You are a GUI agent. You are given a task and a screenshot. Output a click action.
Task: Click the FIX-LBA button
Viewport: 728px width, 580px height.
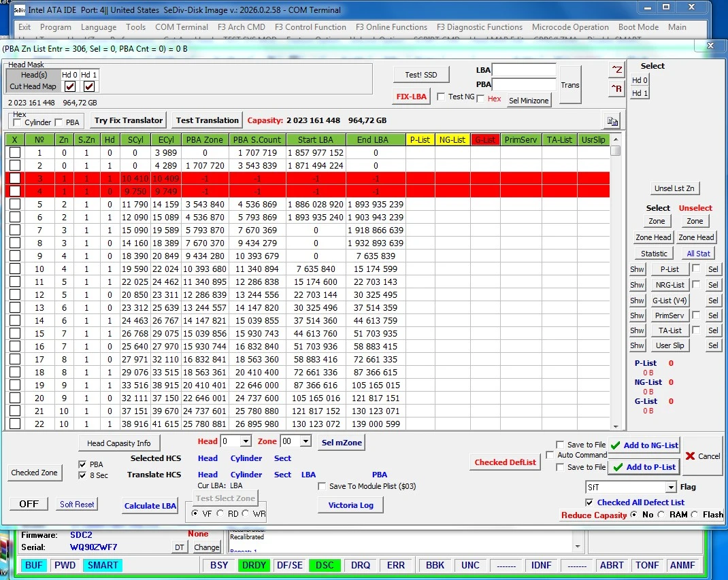point(412,97)
